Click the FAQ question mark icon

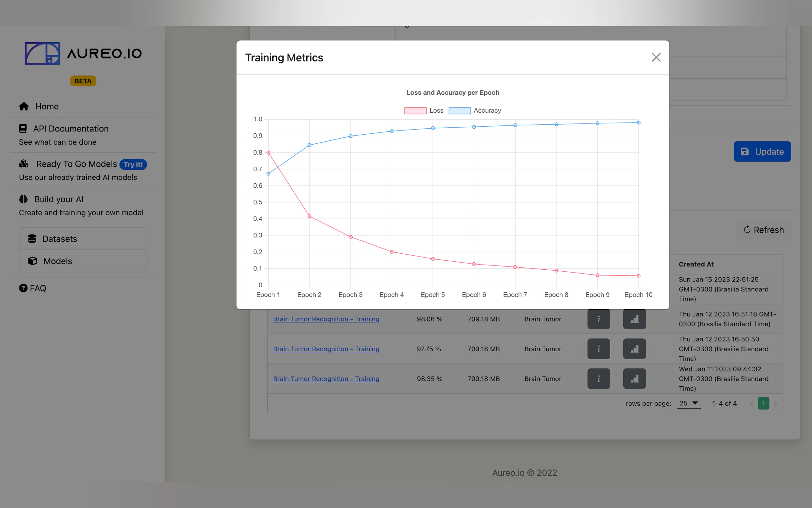23,288
